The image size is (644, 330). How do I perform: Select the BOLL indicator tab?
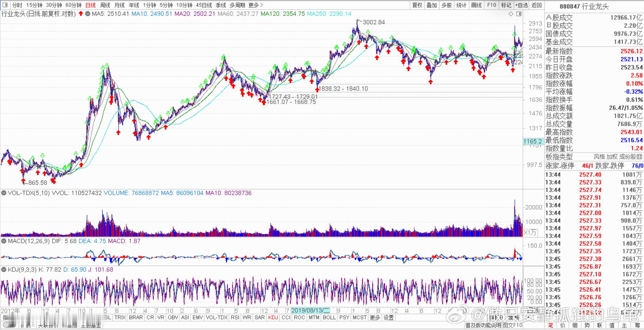pos(329,317)
